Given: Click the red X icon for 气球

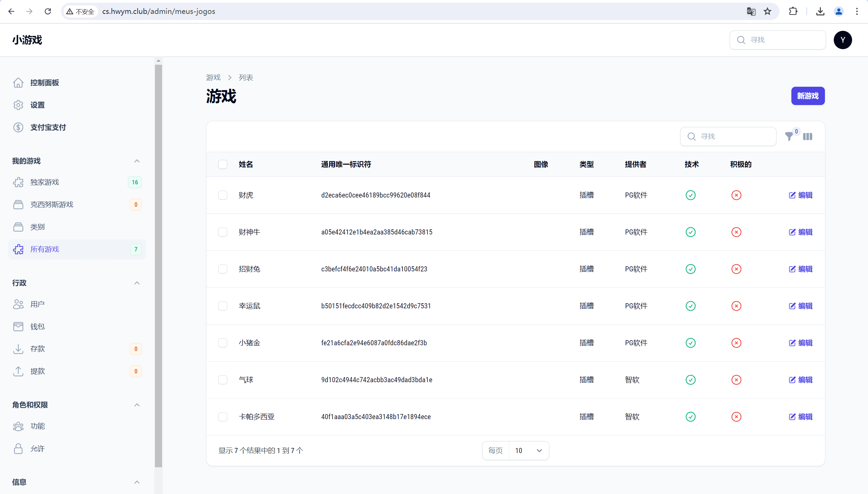Looking at the screenshot, I should point(736,380).
